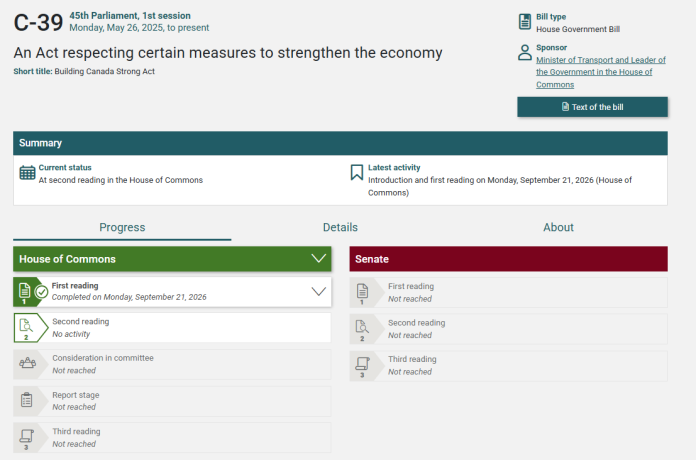The image size is (696, 460).
Task: Click the Introduction and first reading activity text
Action: pyautogui.click(x=500, y=186)
